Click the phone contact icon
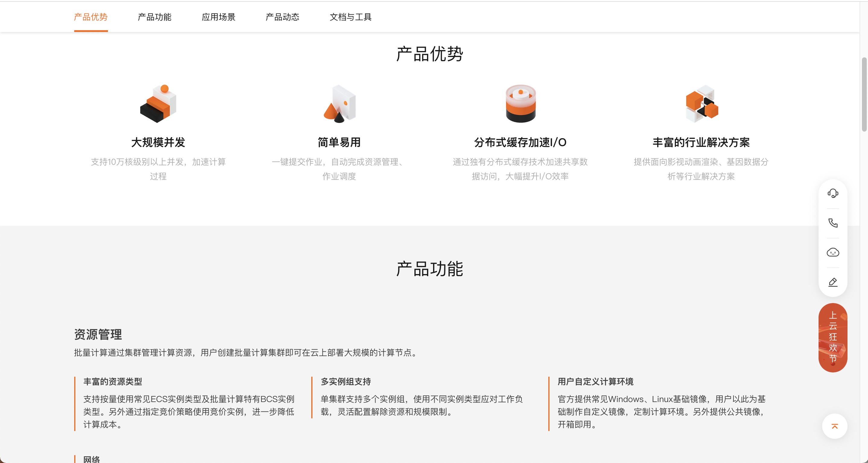 (x=833, y=223)
